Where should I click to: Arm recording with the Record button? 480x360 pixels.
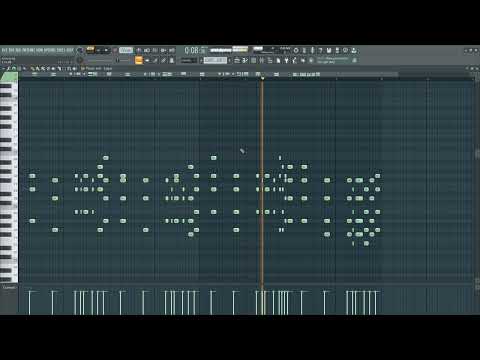click(x=115, y=50)
